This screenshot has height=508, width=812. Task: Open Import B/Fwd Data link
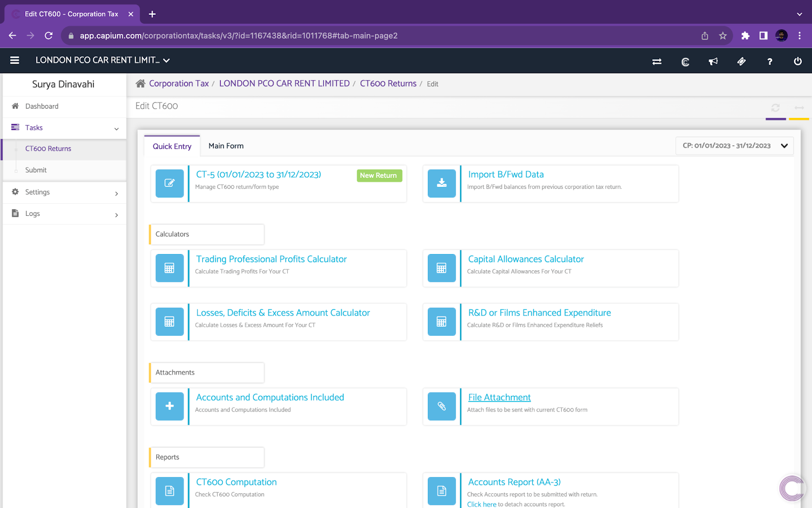[506, 175]
